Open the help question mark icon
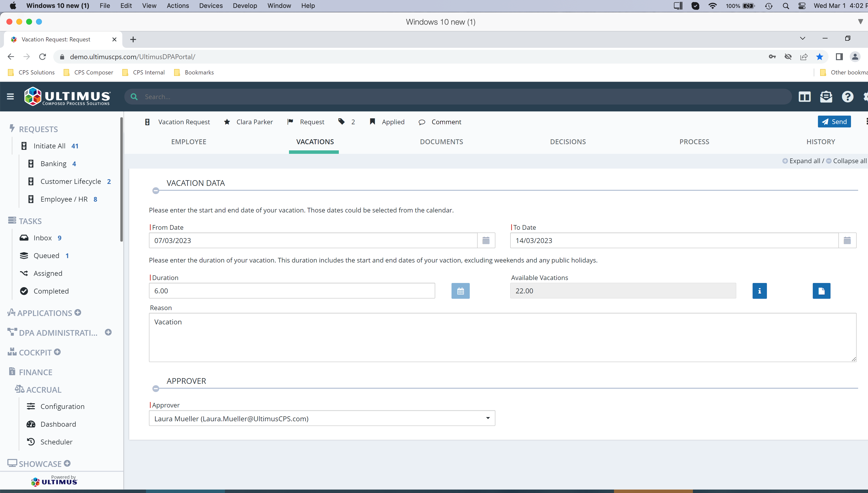Image resolution: width=868 pixels, height=493 pixels. click(x=847, y=97)
